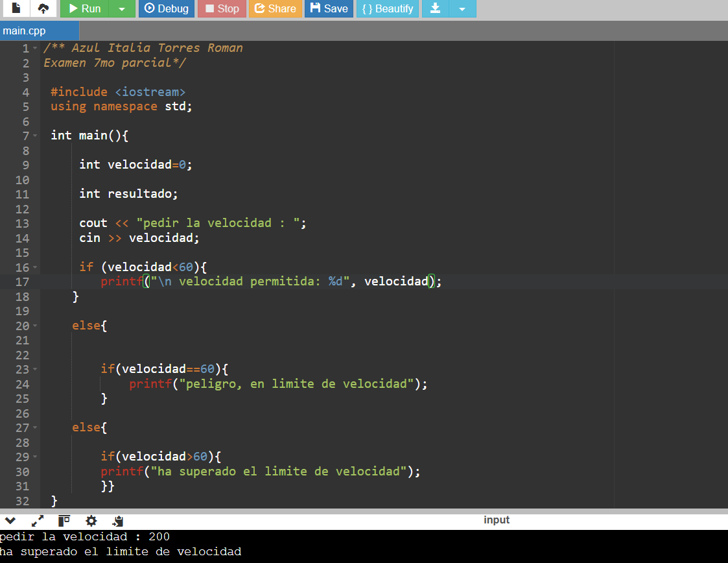The image size is (728, 563).
Task: Click the cloud upload file icon
Action: tap(43, 8)
